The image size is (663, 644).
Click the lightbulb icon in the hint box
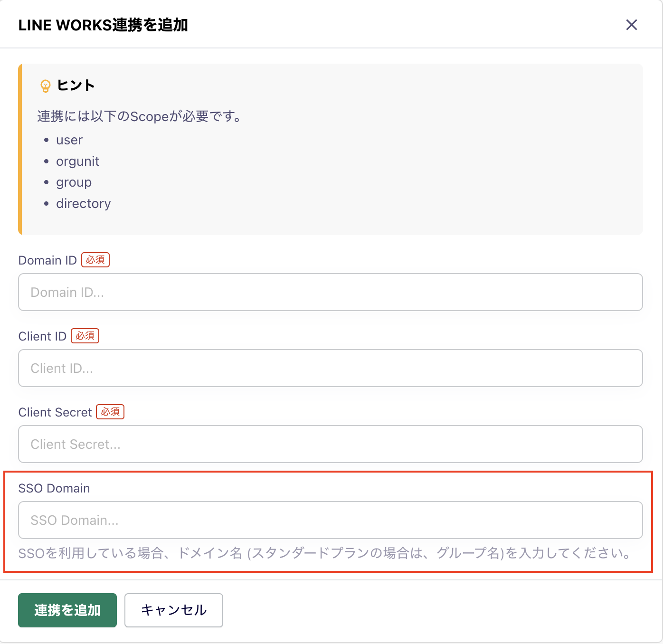[x=46, y=86]
